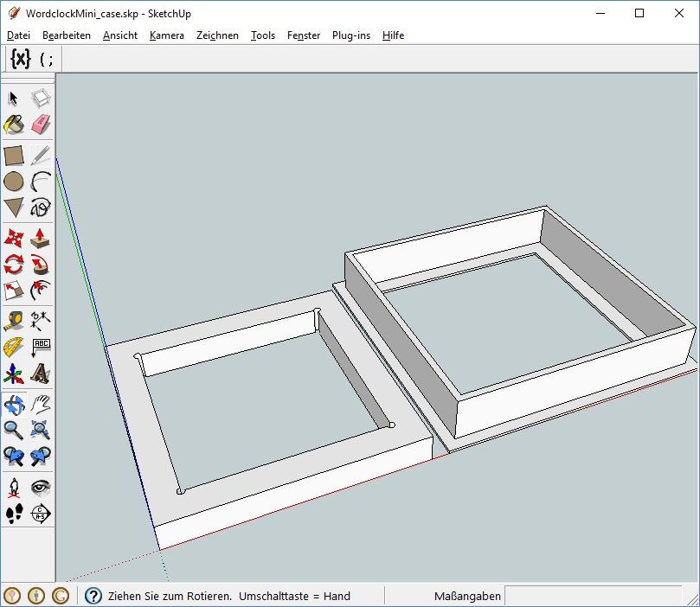
Task: Click the Zoom Extents tool
Action: click(x=41, y=430)
